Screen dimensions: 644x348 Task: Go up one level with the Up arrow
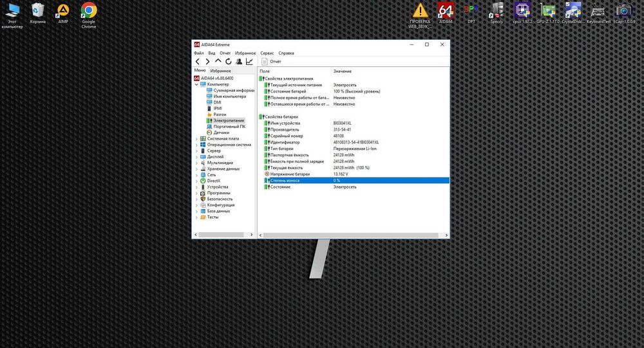pyautogui.click(x=218, y=61)
